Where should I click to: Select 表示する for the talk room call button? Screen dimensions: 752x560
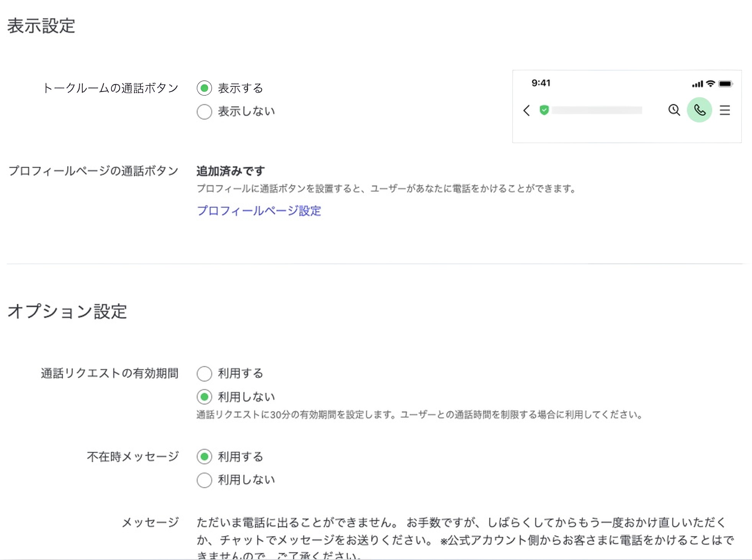(204, 88)
